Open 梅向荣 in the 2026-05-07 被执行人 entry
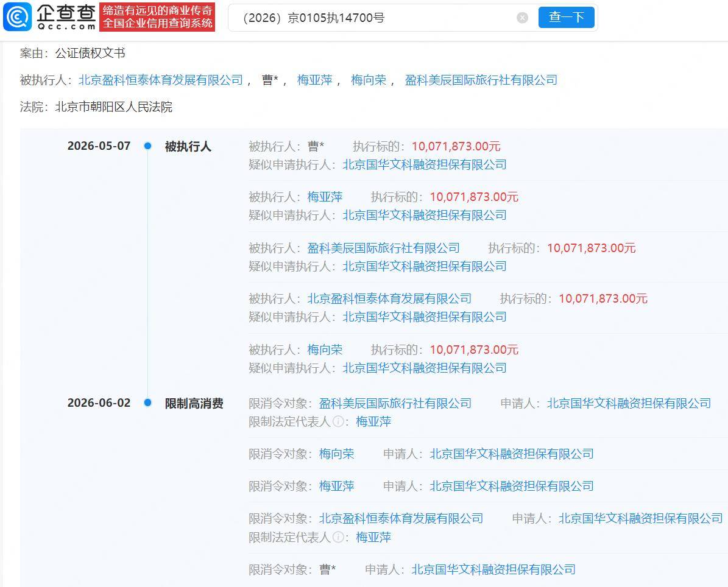The width and height of the screenshot is (728, 587). 325,350
